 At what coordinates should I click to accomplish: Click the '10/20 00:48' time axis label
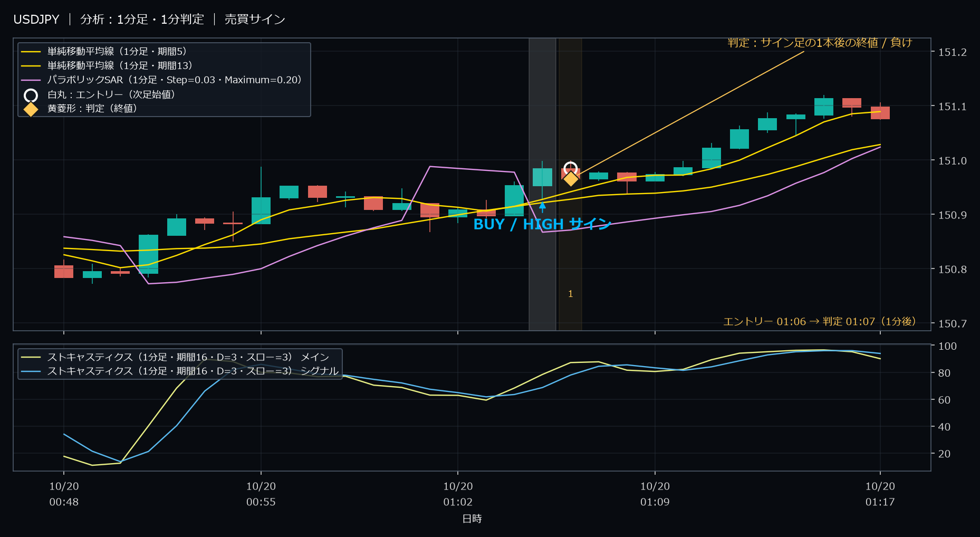pyautogui.click(x=64, y=494)
